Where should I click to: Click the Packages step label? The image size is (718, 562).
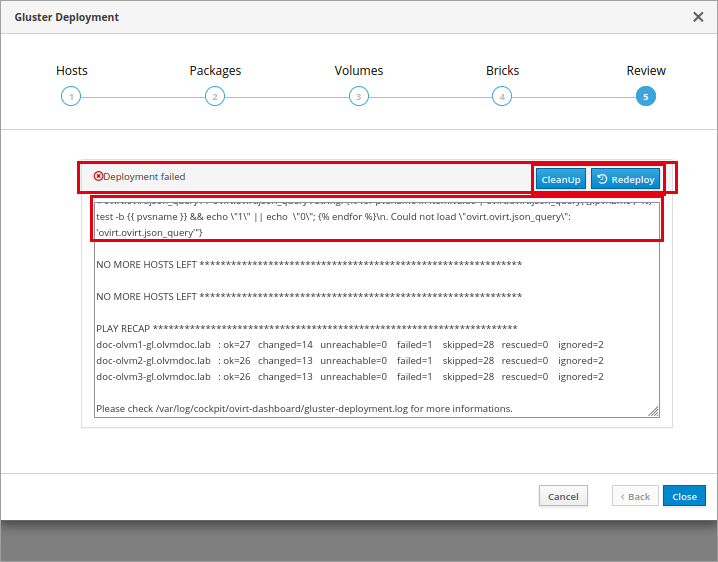click(215, 71)
